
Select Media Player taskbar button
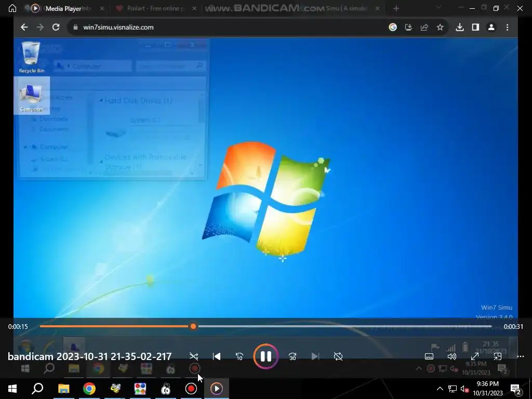[217, 389]
